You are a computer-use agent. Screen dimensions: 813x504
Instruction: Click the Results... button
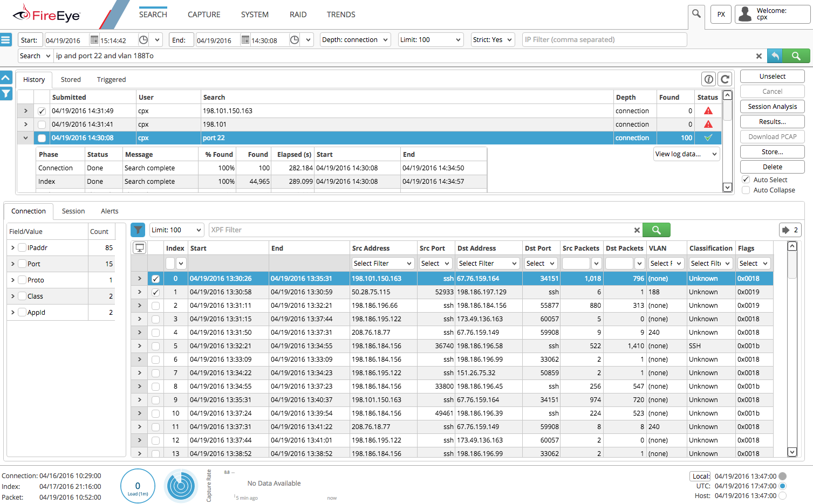(772, 122)
